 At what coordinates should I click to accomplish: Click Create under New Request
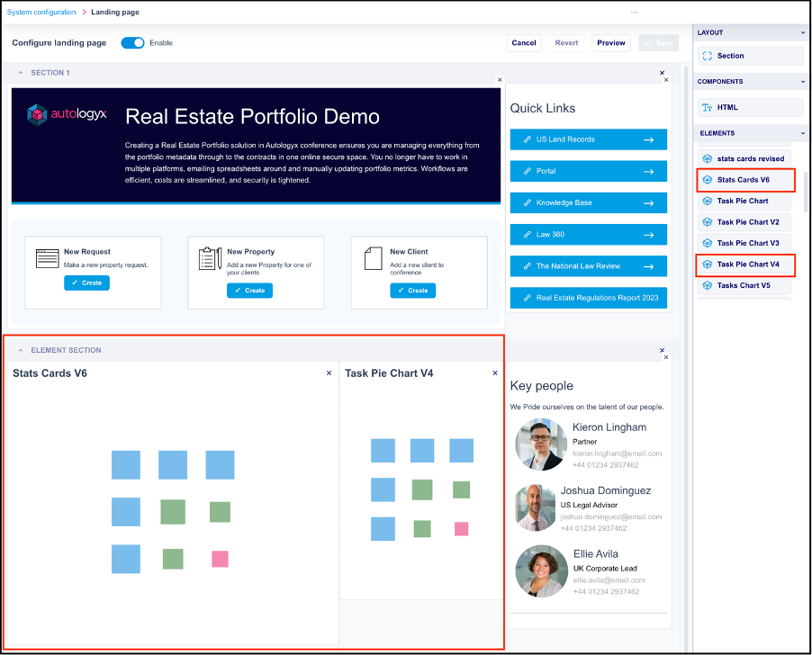tap(86, 283)
